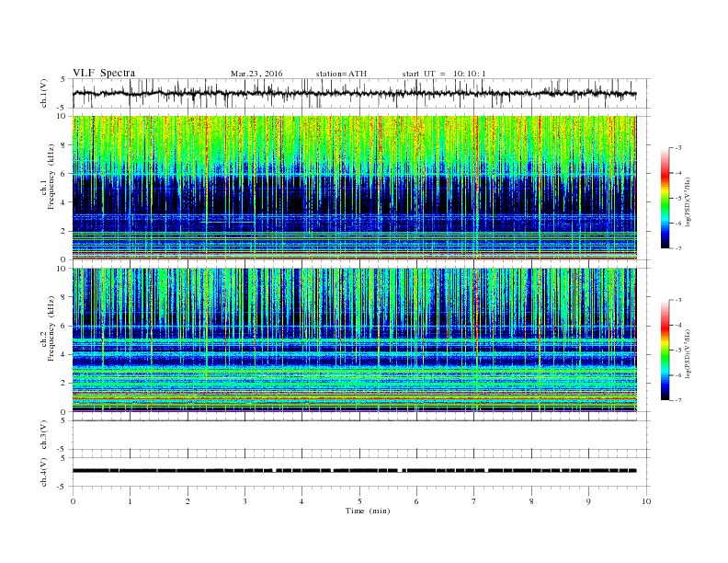Image resolution: width=728 pixels, height=563 pixels.
Task: Click time axis tick label "6"
Action: pyautogui.click(x=417, y=501)
